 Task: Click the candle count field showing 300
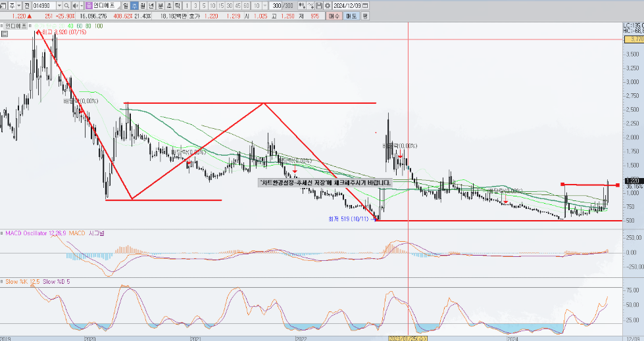pos(275,6)
